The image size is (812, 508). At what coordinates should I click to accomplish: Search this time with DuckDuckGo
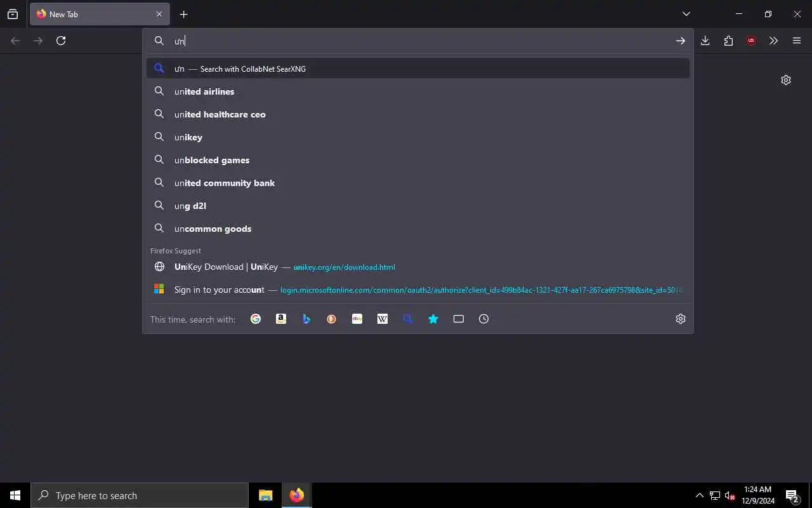[x=332, y=319]
